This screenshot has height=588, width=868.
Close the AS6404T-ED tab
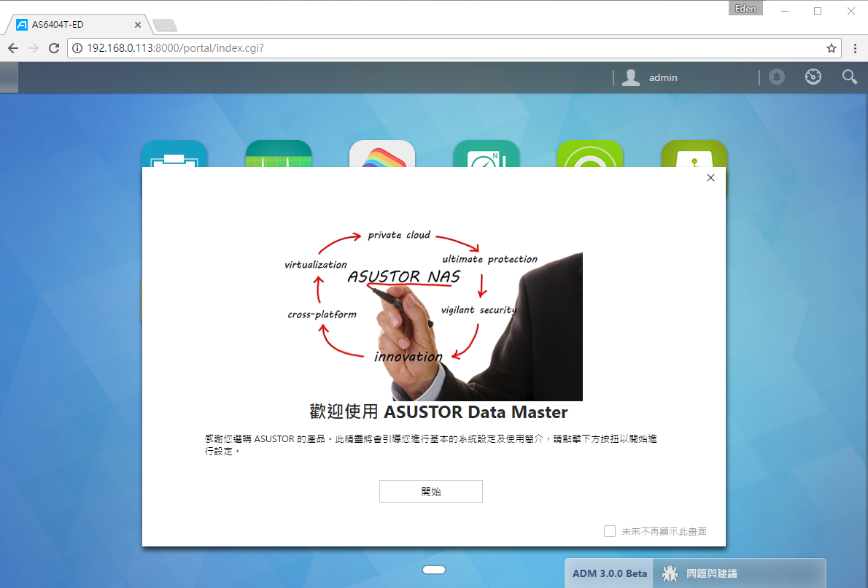click(x=138, y=24)
